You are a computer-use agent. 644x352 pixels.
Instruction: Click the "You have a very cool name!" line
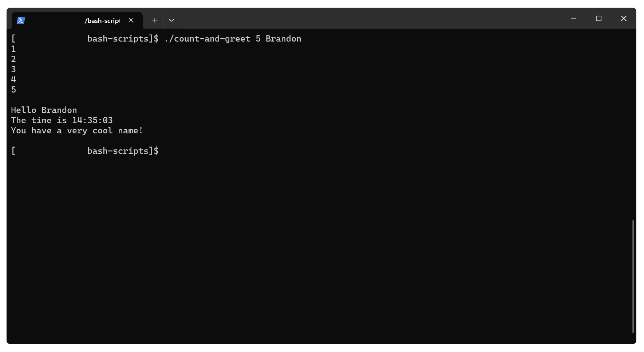77,131
